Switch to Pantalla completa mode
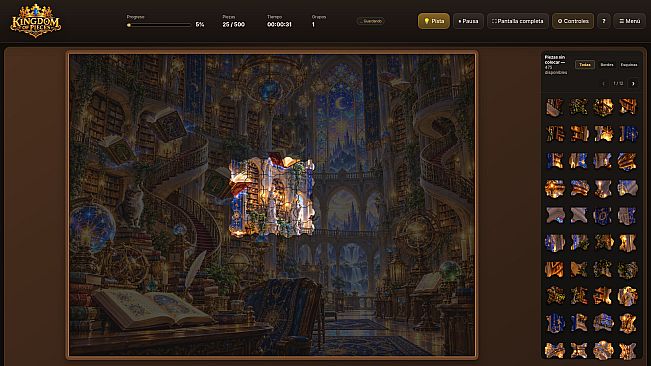The width and height of the screenshot is (651, 366). pyautogui.click(x=518, y=21)
